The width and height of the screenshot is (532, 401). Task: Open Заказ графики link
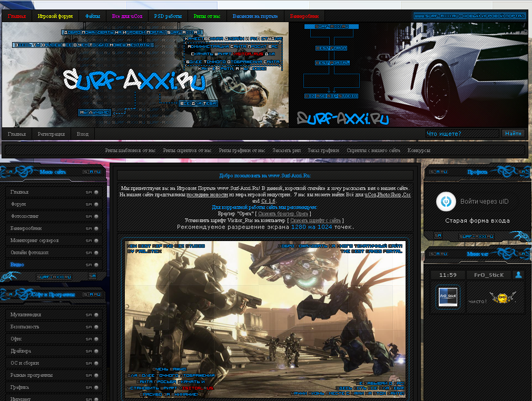pos(323,150)
